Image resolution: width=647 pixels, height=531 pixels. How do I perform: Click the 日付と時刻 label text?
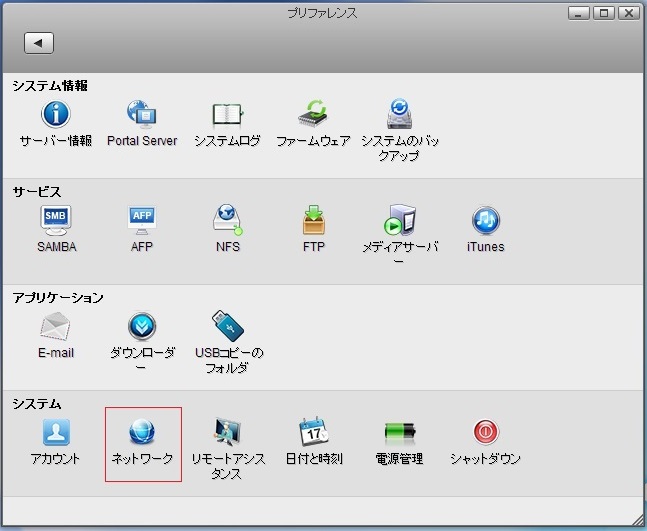(x=314, y=459)
